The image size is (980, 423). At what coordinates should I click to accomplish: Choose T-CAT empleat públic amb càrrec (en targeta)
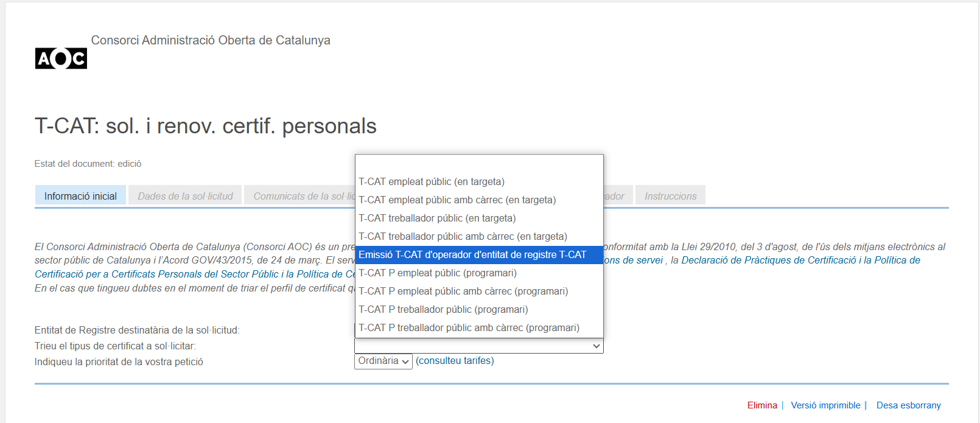(479, 200)
